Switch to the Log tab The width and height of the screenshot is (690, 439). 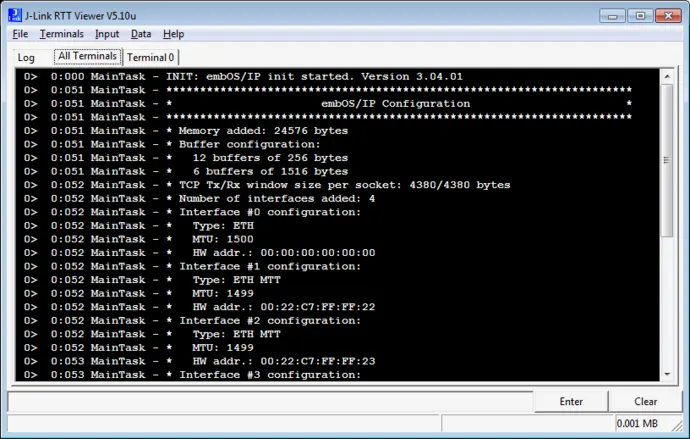26,58
